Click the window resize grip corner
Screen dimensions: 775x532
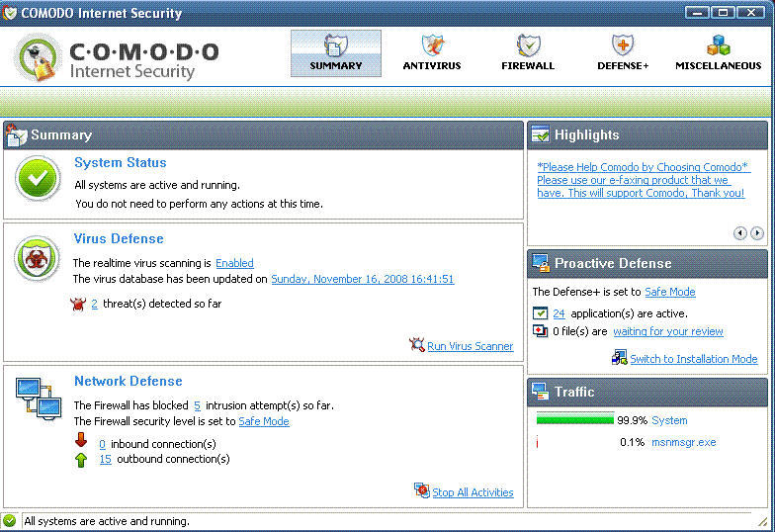coord(763,521)
